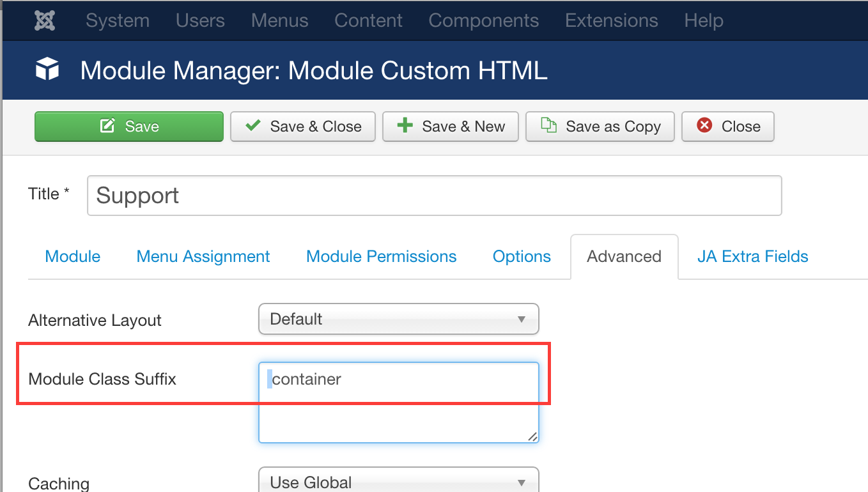Click the Joomla logo icon
Viewport: 868px width, 492px height.
click(x=45, y=20)
